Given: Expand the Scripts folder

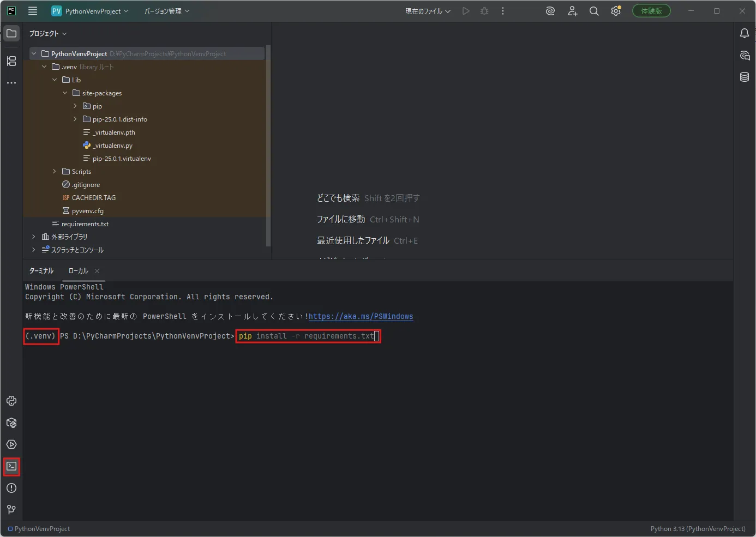Looking at the screenshot, I should tap(55, 171).
